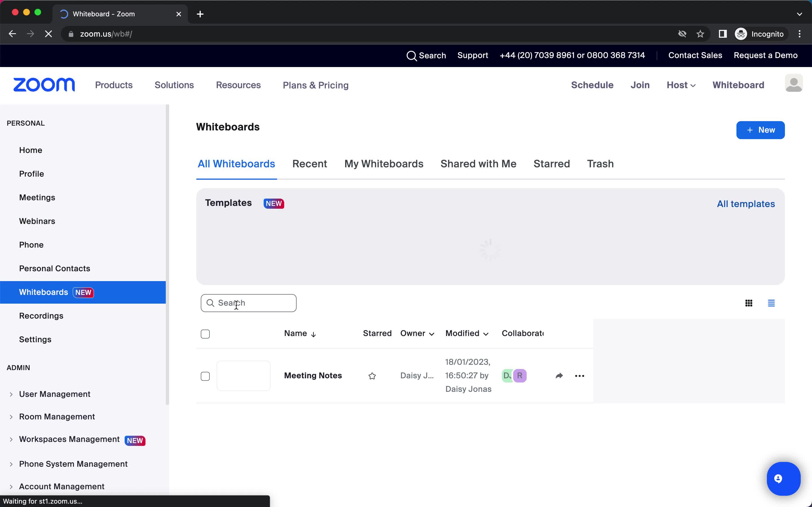The width and height of the screenshot is (812, 507).
Task: Click the share icon for Meeting Notes
Action: pyautogui.click(x=558, y=375)
